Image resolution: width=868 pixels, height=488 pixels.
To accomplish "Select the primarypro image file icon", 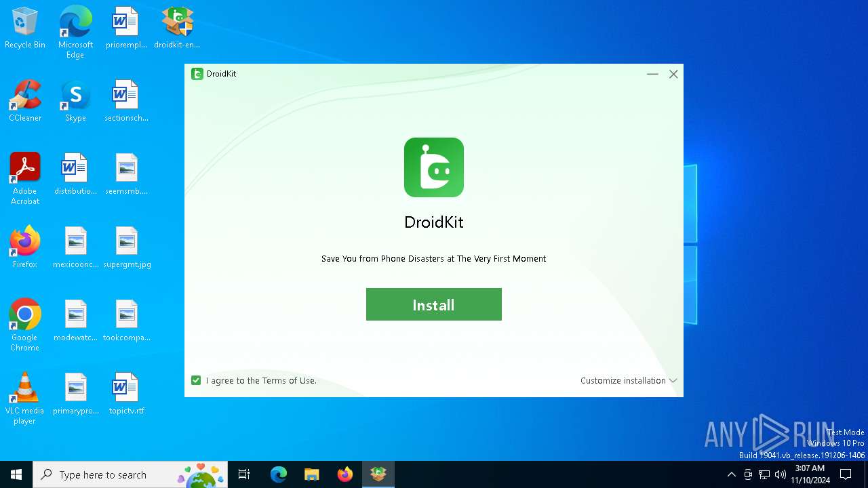I will tap(75, 394).
